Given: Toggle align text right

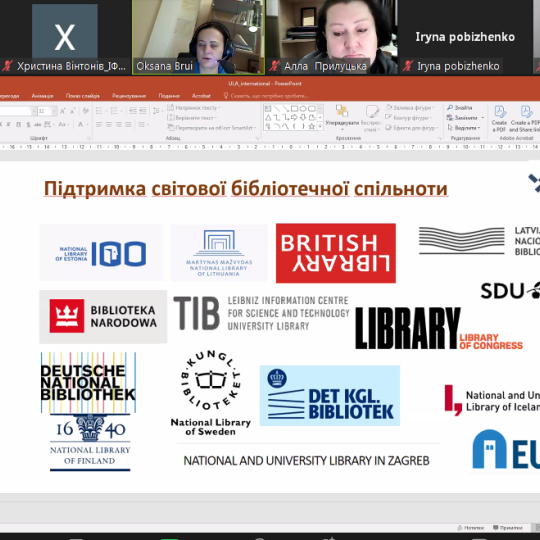Looking at the screenshot, I should pyautogui.click(x=118, y=124).
